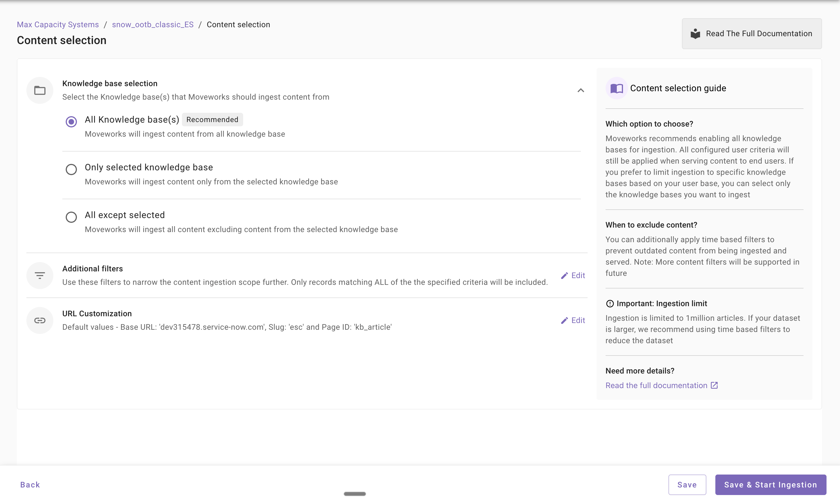Click Need more details? heading
The height and width of the screenshot is (504, 840).
(640, 371)
